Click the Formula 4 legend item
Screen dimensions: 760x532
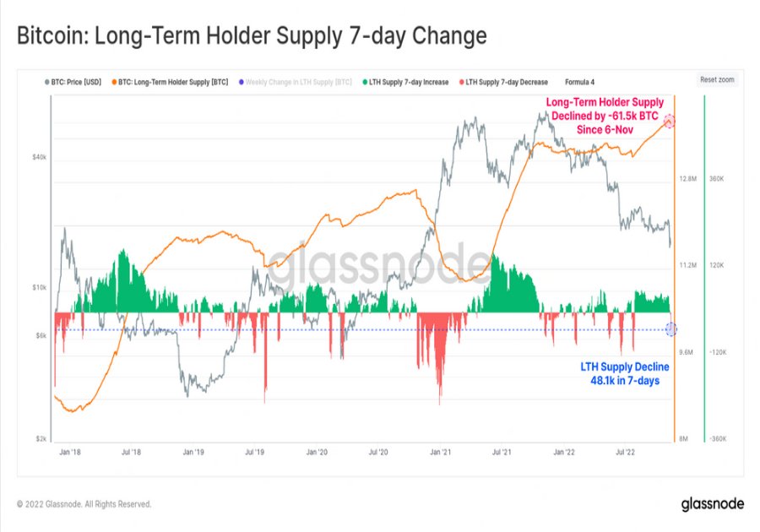coord(579,83)
